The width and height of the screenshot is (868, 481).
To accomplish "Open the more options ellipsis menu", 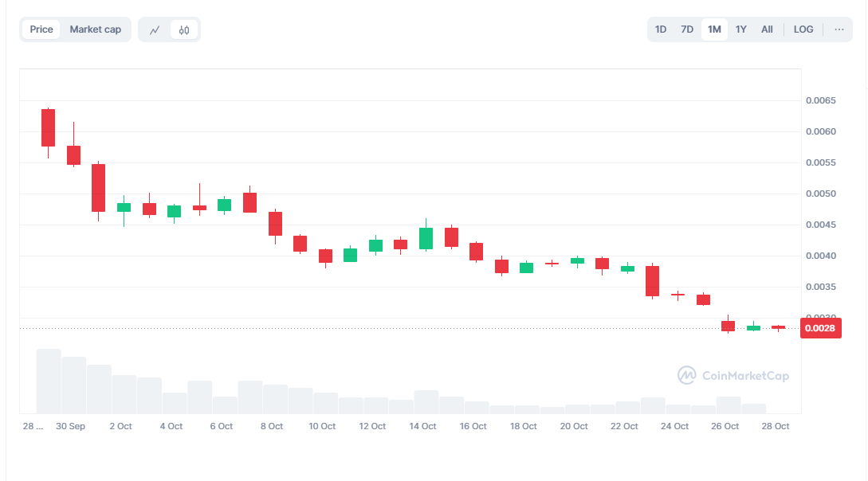I will (839, 29).
